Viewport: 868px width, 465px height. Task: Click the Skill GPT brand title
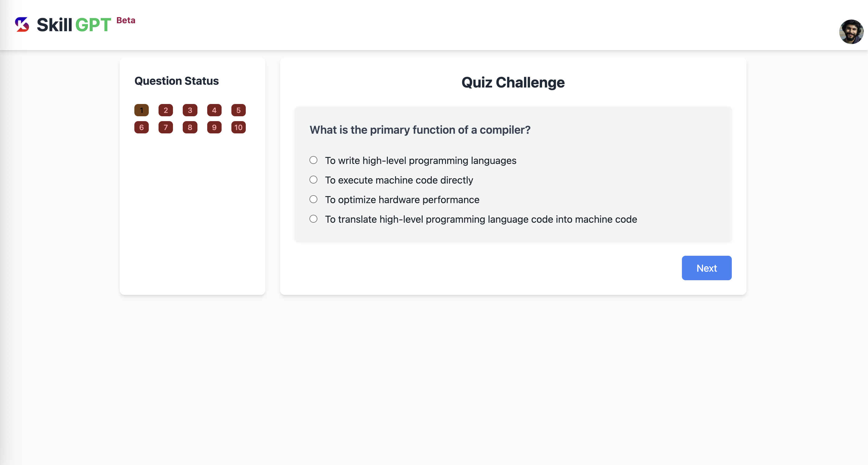pyautogui.click(x=74, y=25)
